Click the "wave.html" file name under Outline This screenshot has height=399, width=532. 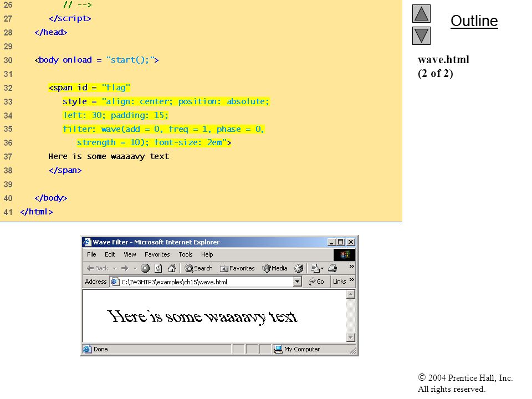(x=443, y=60)
